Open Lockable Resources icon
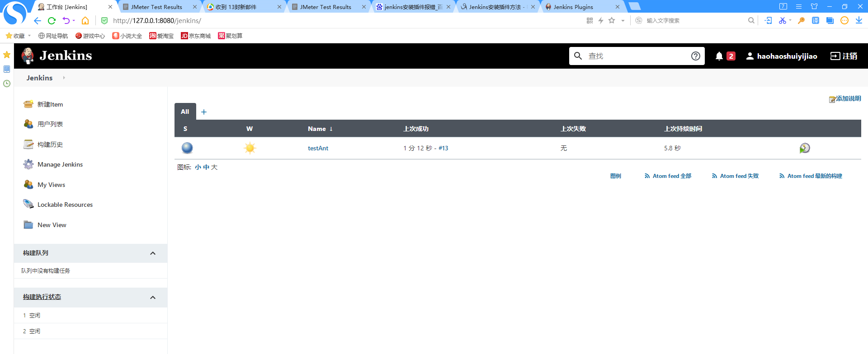Screen dimensions: 868x354 28,205
